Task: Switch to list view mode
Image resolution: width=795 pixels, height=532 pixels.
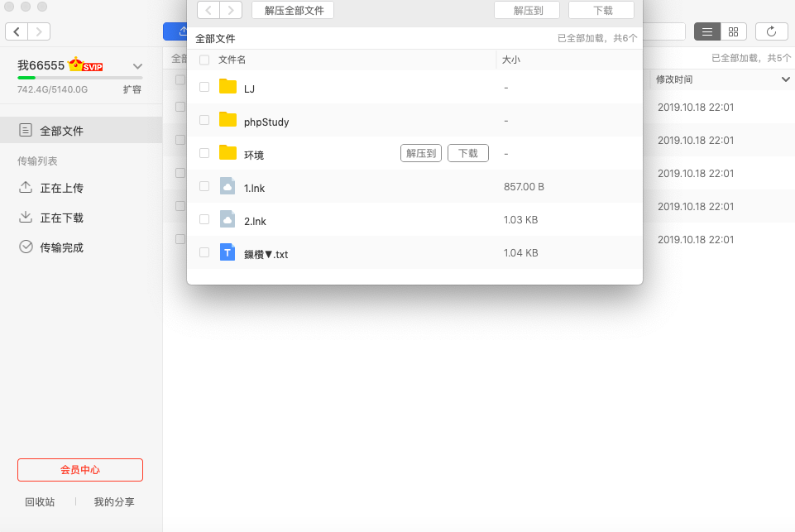Action: click(x=707, y=31)
